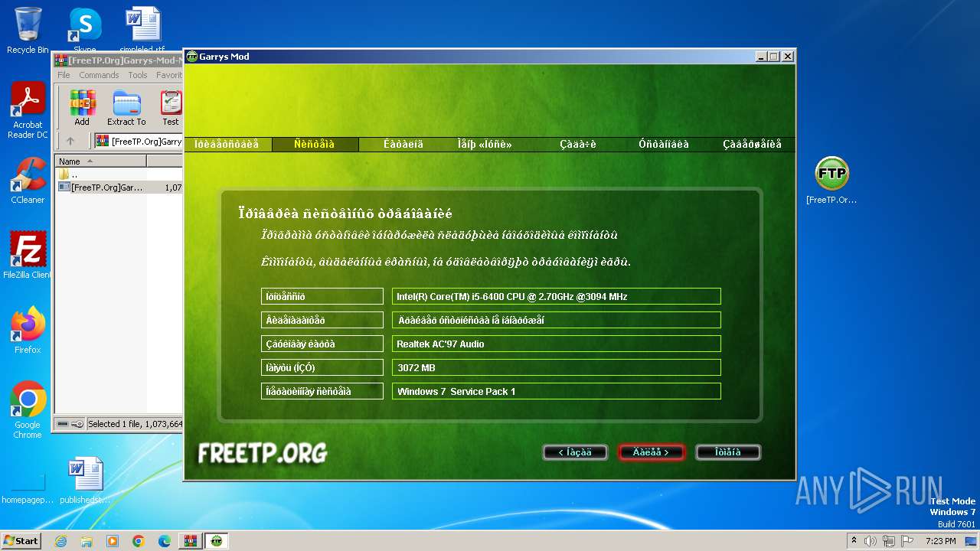Screen dimensions: 980x551
Task: Click the Intel Core i5-6400 CPU value field
Action: [x=557, y=296]
